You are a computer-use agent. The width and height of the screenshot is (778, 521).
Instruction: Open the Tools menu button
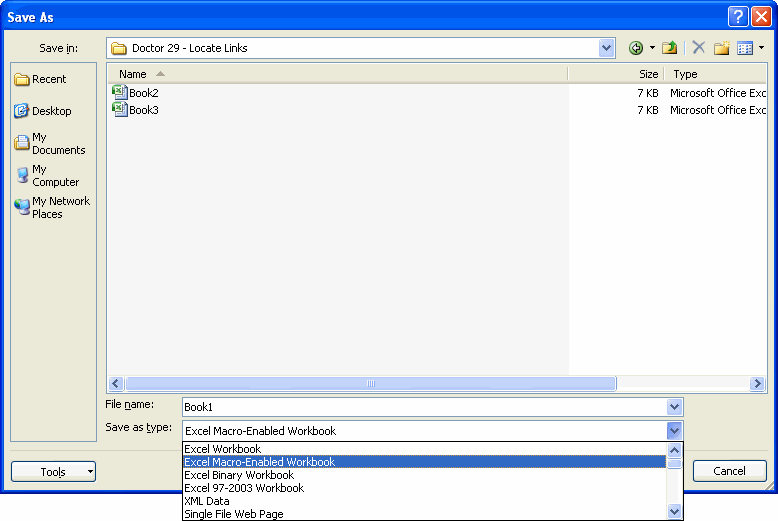coord(53,471)
